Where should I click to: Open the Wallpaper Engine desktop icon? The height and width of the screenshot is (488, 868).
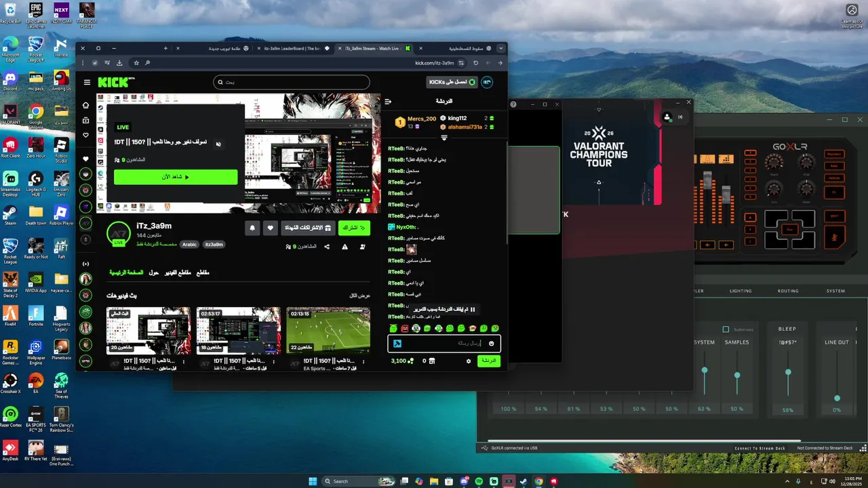pyautogui.click(x=36, y=350)
